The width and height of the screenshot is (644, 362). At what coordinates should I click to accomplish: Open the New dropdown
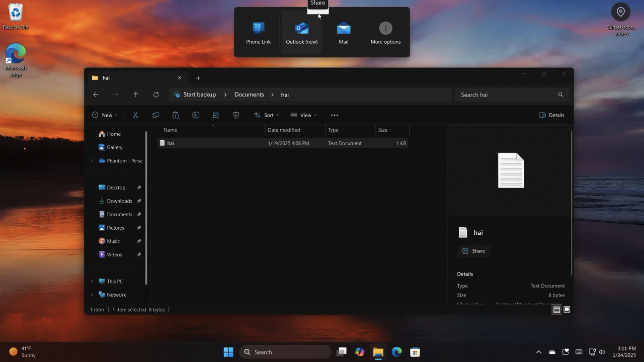104,115
